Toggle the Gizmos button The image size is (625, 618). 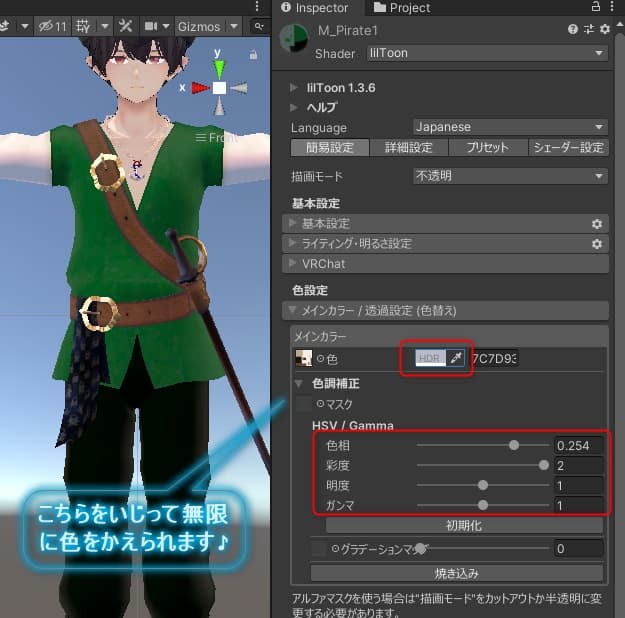(x=199, y=27)
